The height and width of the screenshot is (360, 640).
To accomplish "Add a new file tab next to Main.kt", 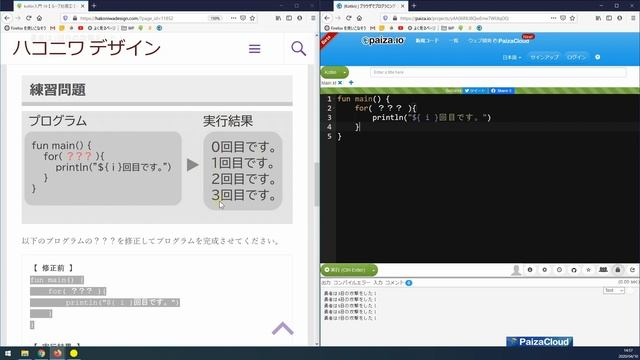I will click(x=351, y=82).
